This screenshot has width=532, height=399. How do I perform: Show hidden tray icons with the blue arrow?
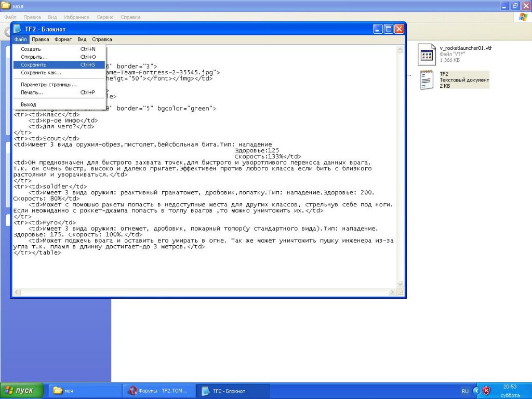[477, 391]
